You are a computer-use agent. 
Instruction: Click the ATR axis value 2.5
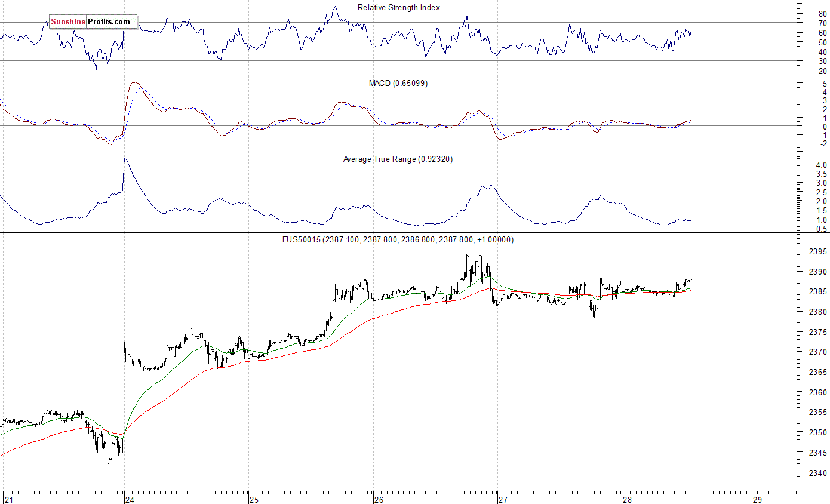[x=821, y=193]
